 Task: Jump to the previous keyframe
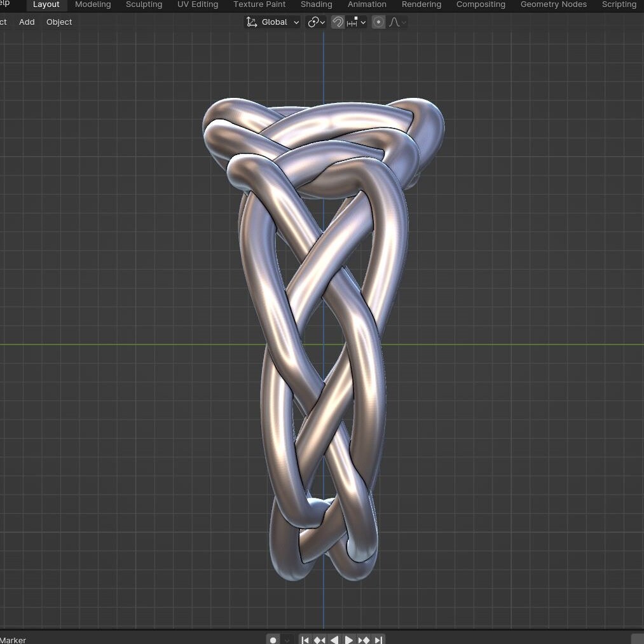(x=320, y=640)
